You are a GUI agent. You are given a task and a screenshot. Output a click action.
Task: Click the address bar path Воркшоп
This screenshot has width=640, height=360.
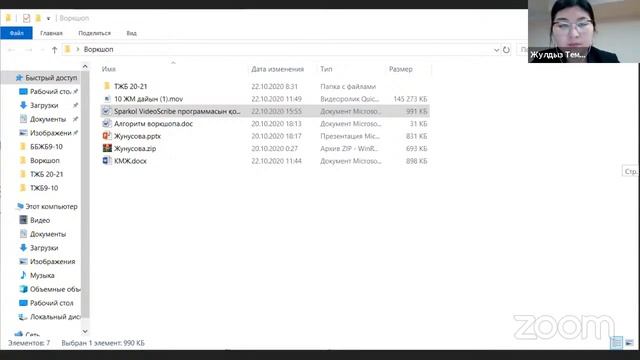(x=98, y=49)
